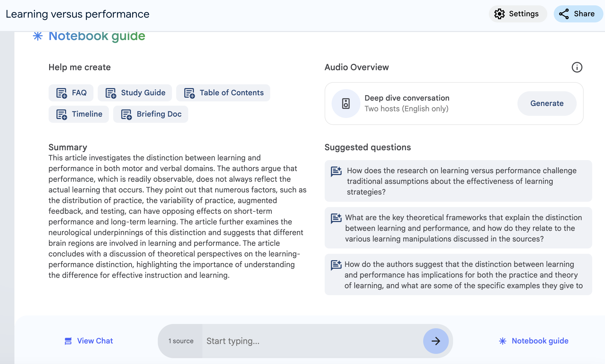This screenshot has width=605, height=364.
Task: Generate a Table of Contents
Action: [x=223, y=93]
